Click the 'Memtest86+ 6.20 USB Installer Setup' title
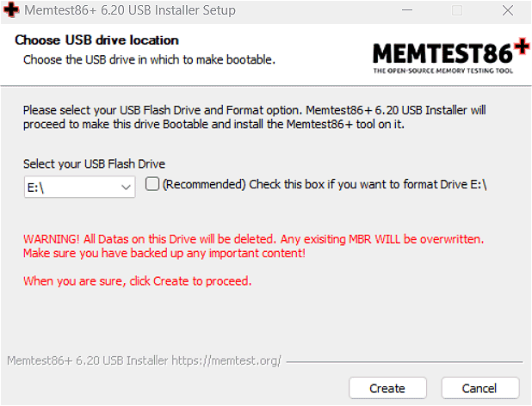532x406 pixels. click(130, 10)
